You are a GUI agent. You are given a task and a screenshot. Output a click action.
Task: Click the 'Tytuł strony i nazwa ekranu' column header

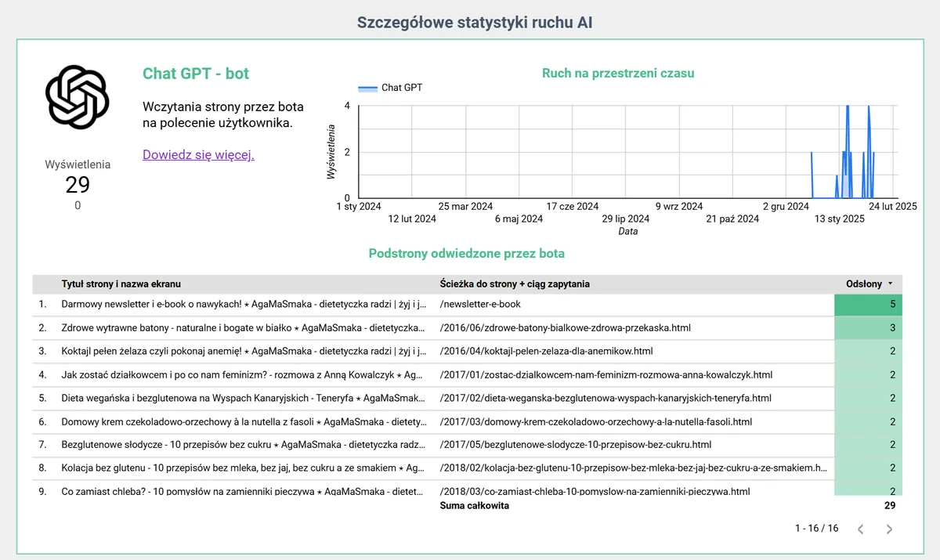click(x=121, y=284)
